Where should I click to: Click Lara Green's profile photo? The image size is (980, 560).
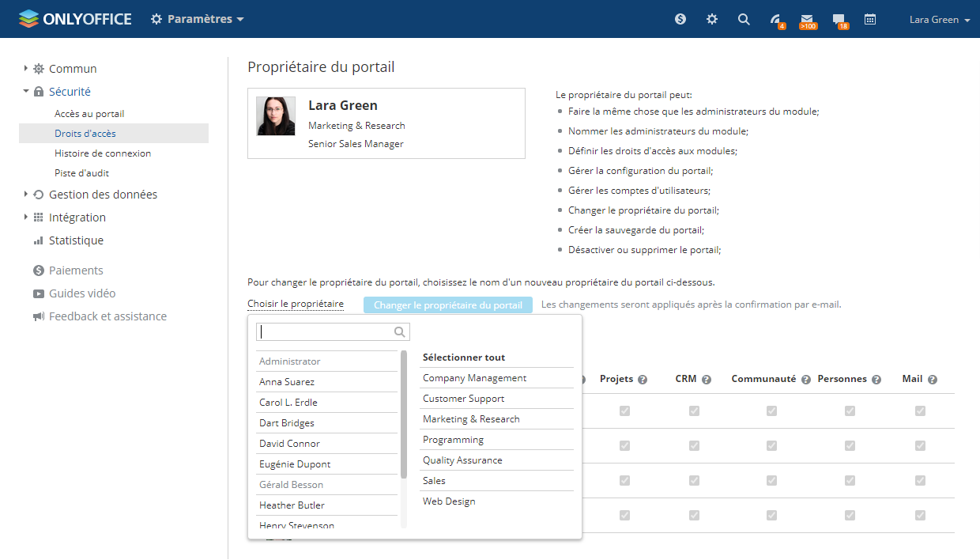point(276,116)
